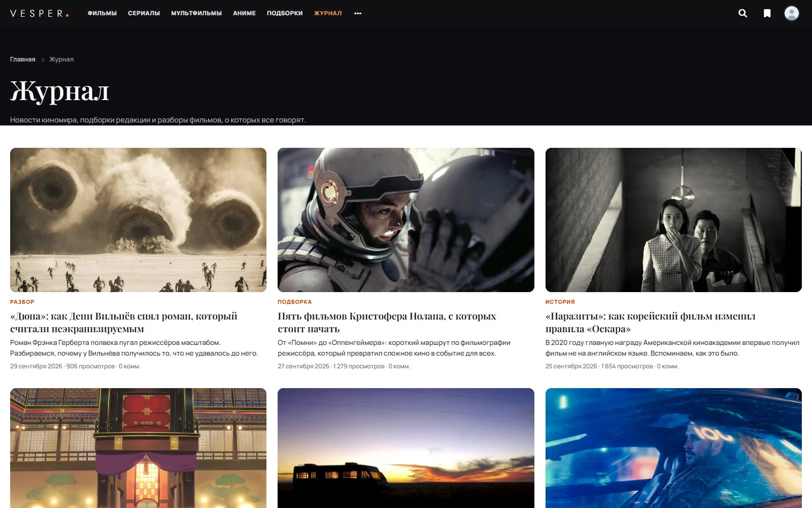
Task: Open the Dune sandworm article thumbnail
Action: [138, 220]
